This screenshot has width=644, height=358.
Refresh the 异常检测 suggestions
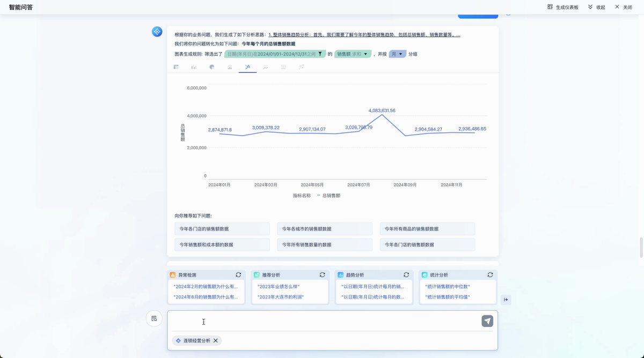point(238,275)
